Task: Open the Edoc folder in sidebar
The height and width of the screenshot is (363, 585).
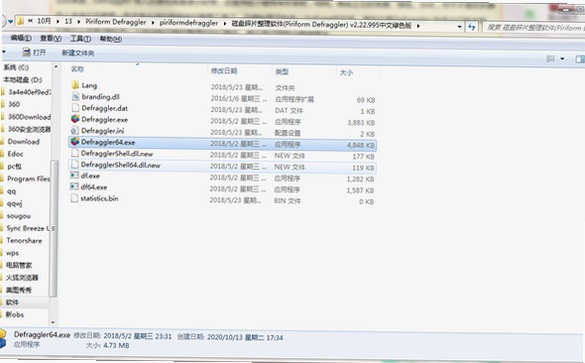Action: click(x=15, y=154)
